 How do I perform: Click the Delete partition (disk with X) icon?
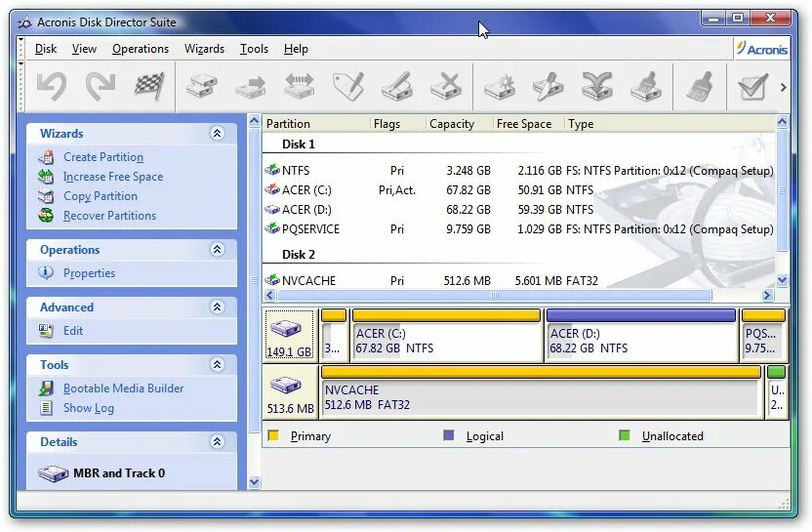[446, 86]
